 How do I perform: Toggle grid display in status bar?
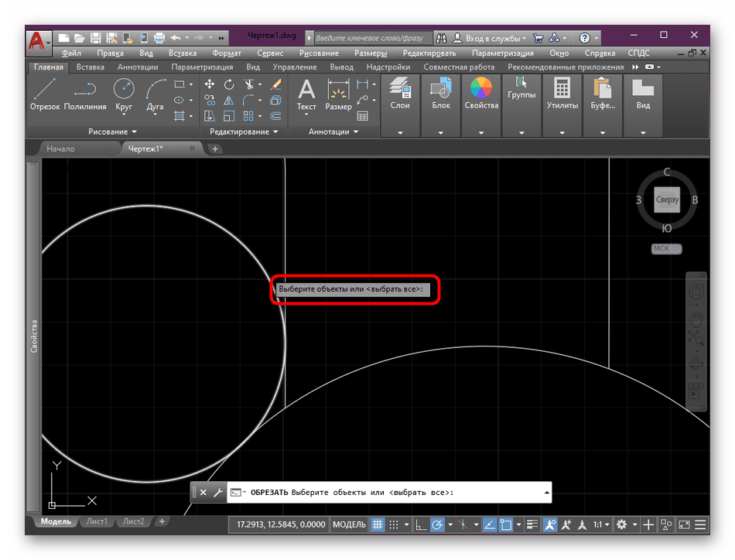point(378,524)
